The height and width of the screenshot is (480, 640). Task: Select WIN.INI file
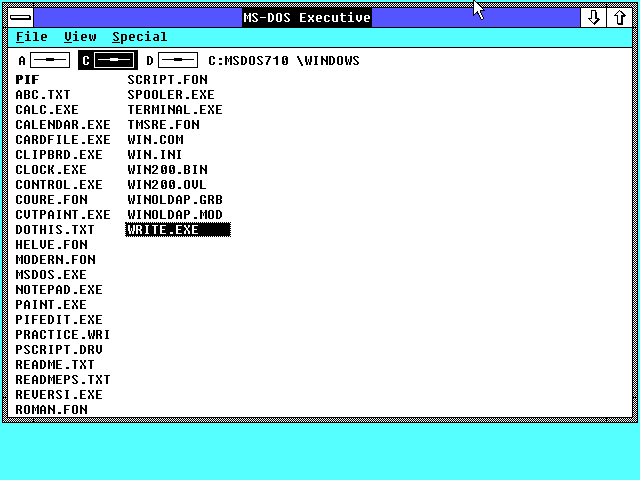click(155, 155)
